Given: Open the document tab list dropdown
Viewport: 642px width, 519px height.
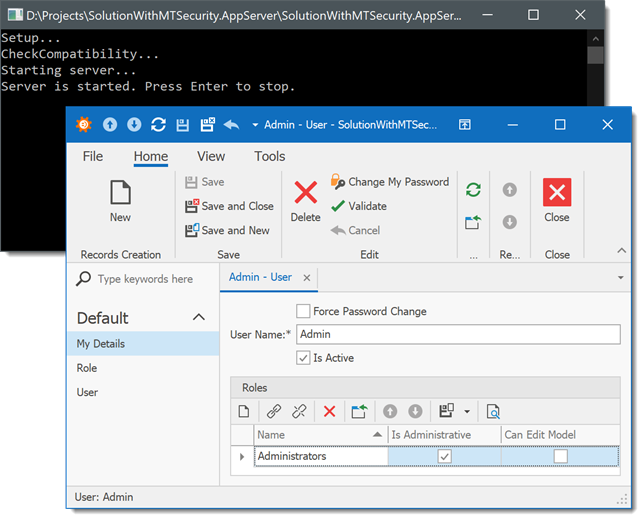Looking at the screenshot, I should tap(621, 278).
